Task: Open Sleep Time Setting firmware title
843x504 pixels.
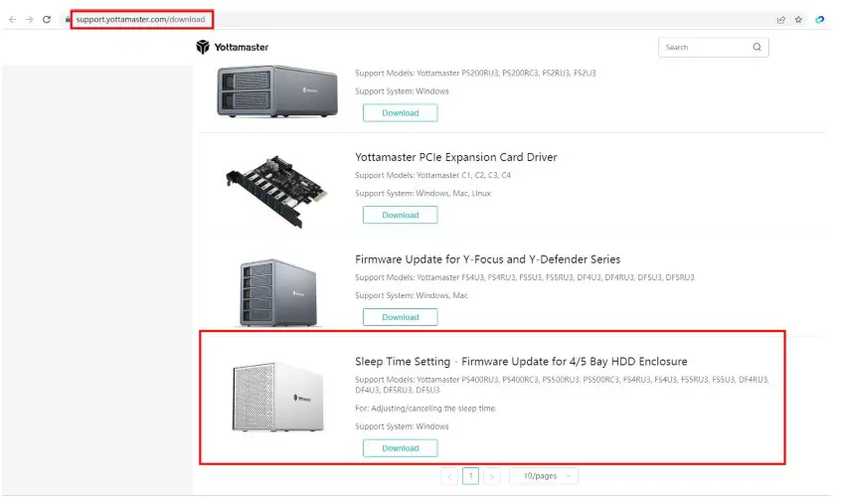Action: click(521, 362)
